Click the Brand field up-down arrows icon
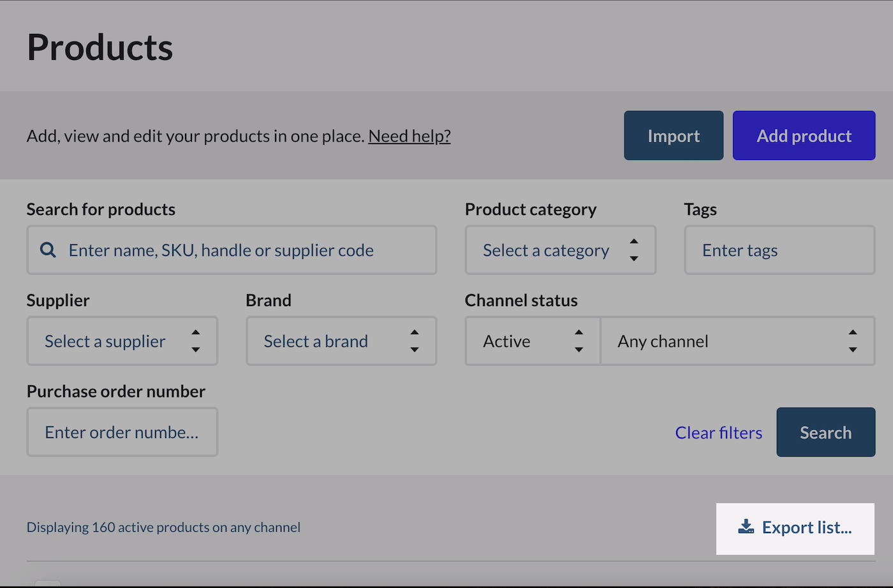This screenshot has height=588, width=893. (x=415, y=341)
